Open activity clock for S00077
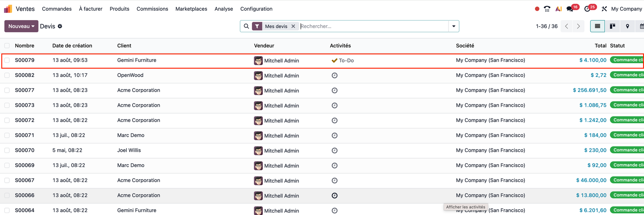 coord(334,90)
